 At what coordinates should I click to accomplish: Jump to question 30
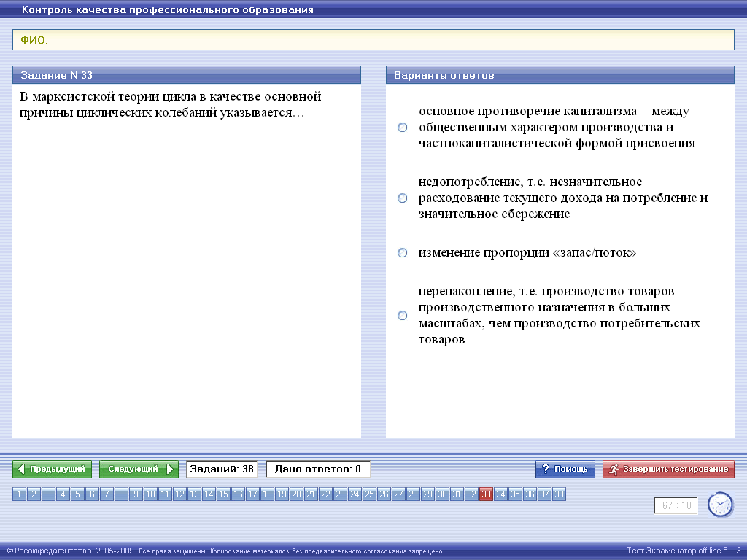443,494
